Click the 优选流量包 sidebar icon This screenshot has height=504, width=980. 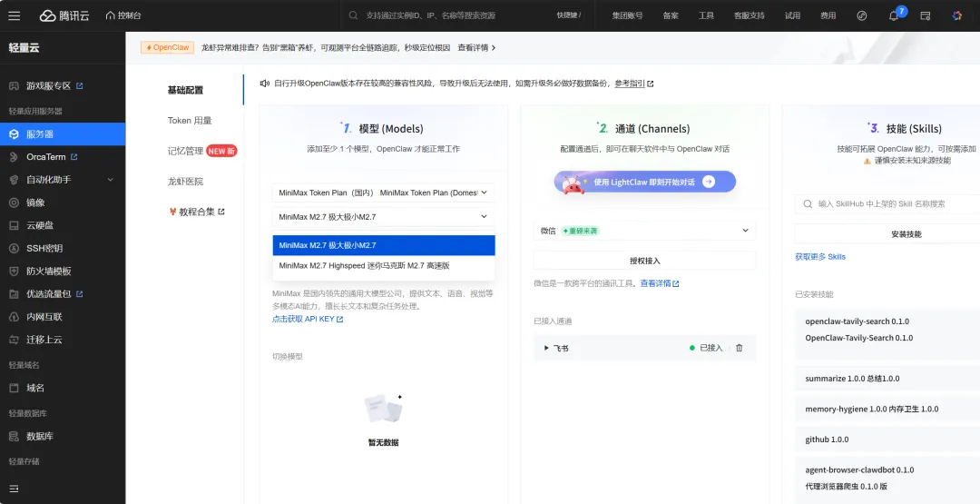[14, 294]
